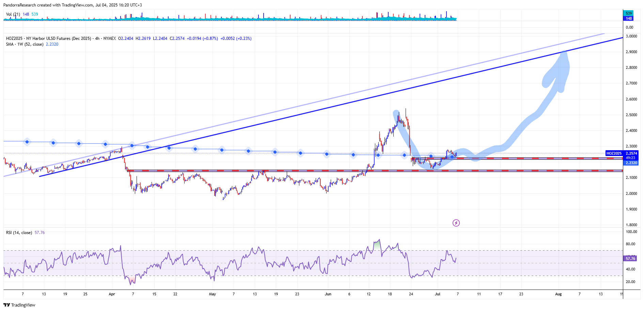The width and height of the screenshot is (644, 311).
Task: Click the 0.00 volume axis label
Action: (630, 27)
